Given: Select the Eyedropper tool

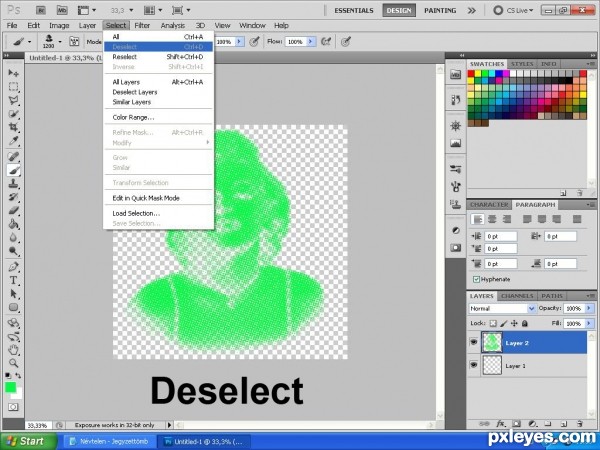Looking at the screenshot, I should coord(13,141).
